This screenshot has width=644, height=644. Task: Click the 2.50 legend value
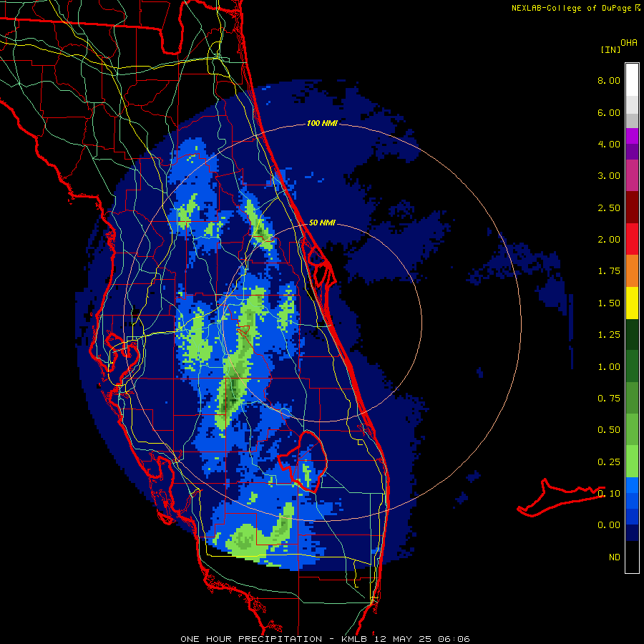pyautogui.click(x=609, y=208)
